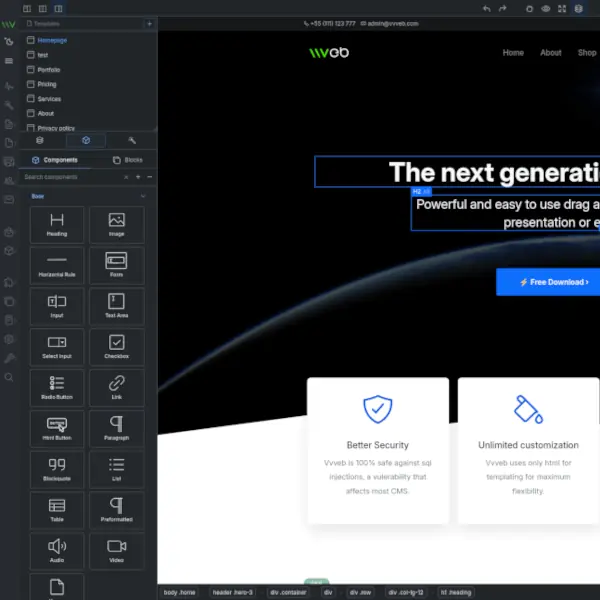Pick the Table component

(x=57, y=510)
